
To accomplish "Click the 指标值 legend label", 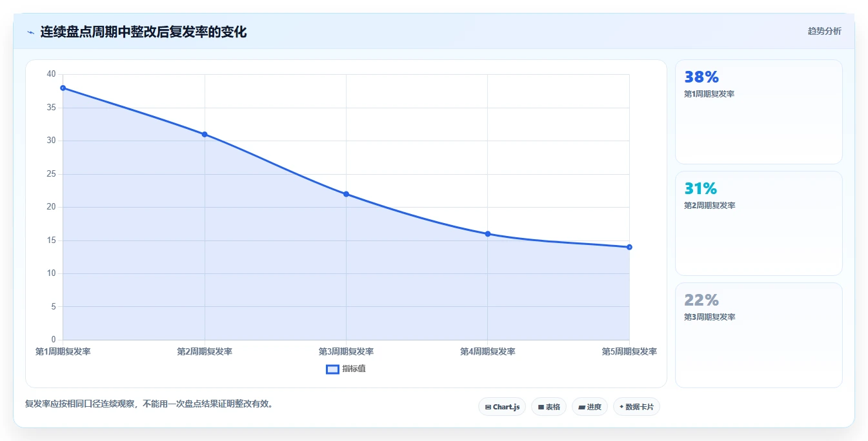I will point(354,369).
